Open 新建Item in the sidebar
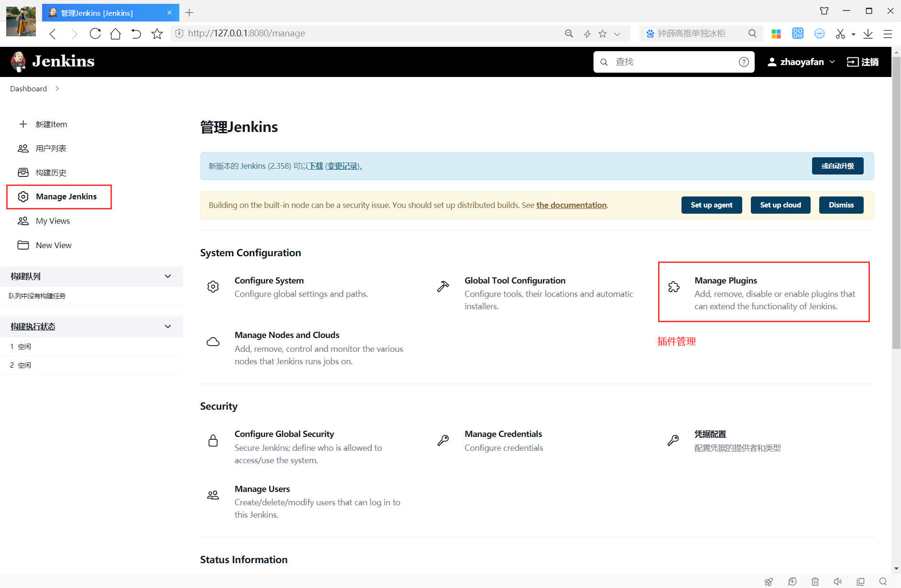The image size is (901, 588). coord(51,124)
